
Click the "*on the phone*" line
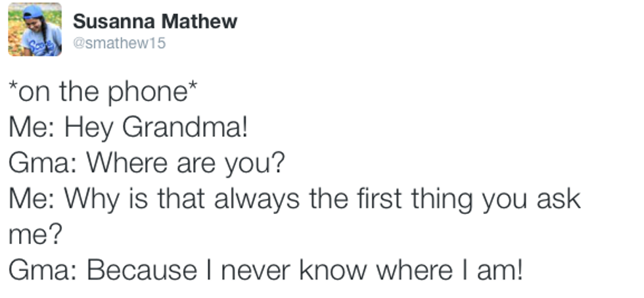pyautogui.click(x=102, y=93)
